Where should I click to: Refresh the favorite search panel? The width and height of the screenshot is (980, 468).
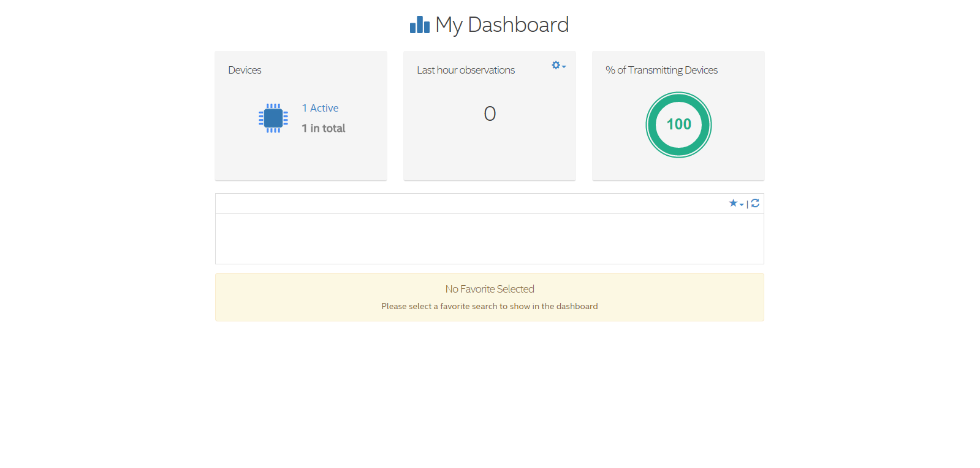tap(755, 203)
